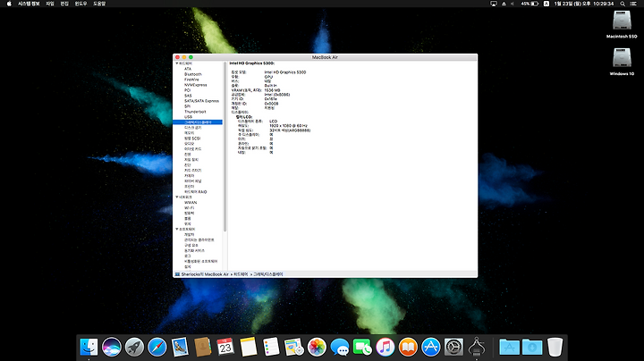The image size is (644, 361).
Task: Open Finder from the dock
Action: point(89,347)
